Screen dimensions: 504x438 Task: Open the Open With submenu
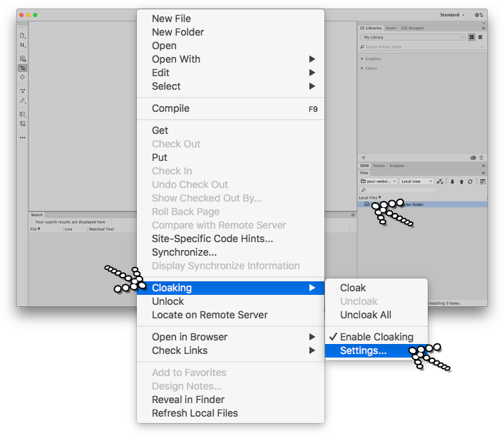click(230, 59)
